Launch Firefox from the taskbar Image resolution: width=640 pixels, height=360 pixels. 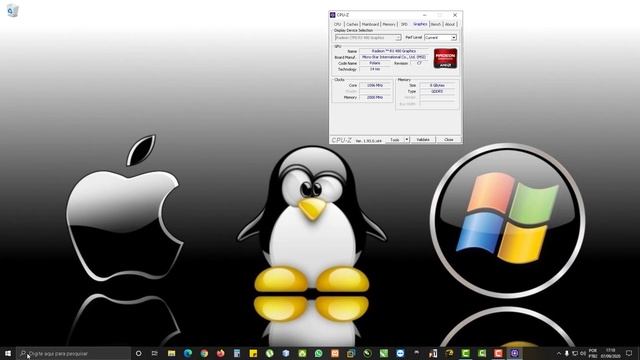[x=220, y=353]
